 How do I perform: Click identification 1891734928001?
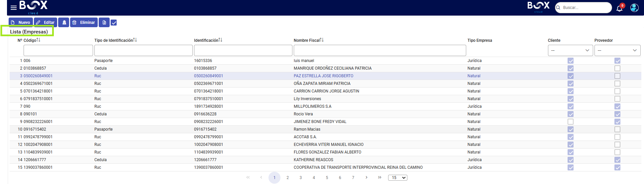[x=208, y=106]
